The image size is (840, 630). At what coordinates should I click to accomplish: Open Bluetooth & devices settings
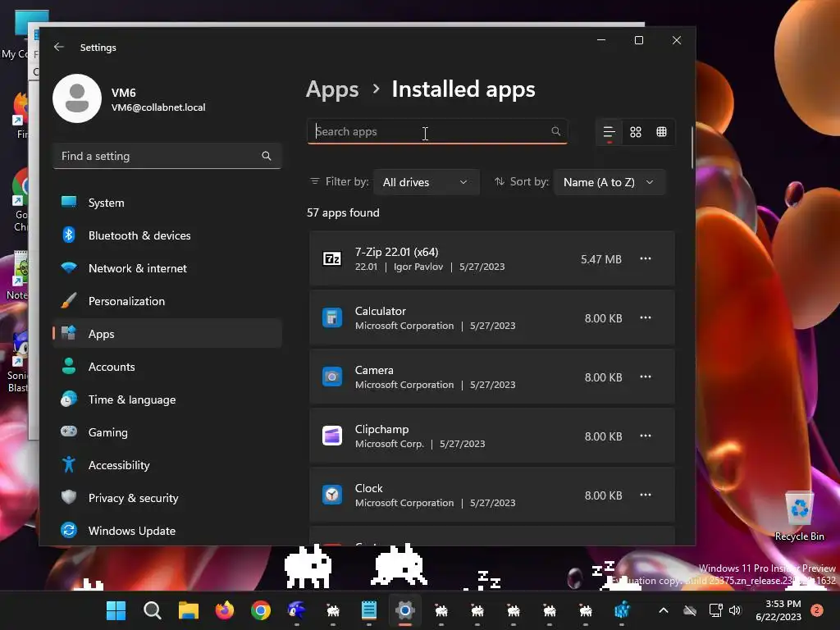[x=167, y=235]
